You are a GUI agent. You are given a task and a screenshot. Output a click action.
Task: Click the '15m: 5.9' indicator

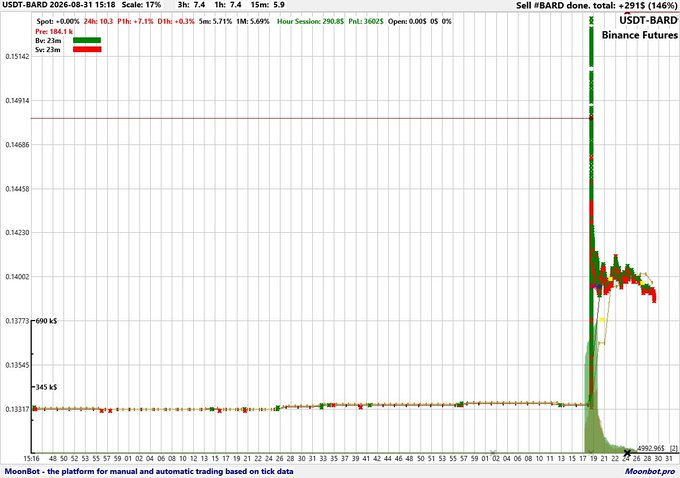(268, 5)
